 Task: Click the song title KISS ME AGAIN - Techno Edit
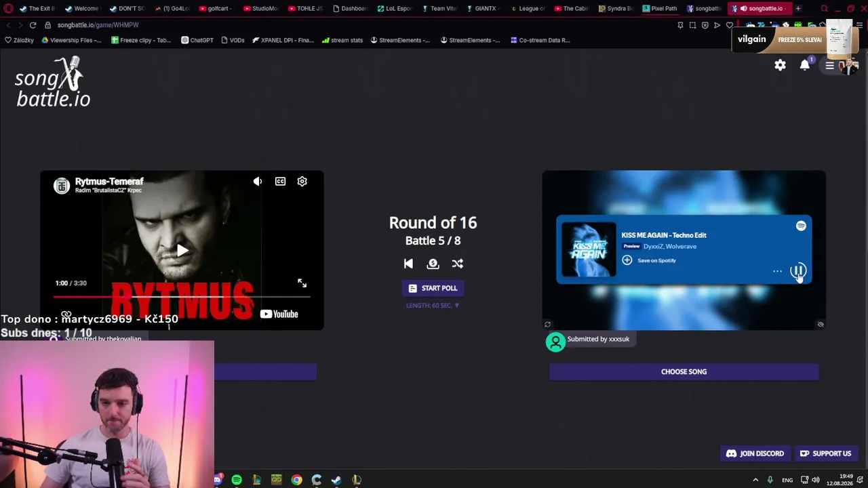pyautogui.click(x=663, y=235)
